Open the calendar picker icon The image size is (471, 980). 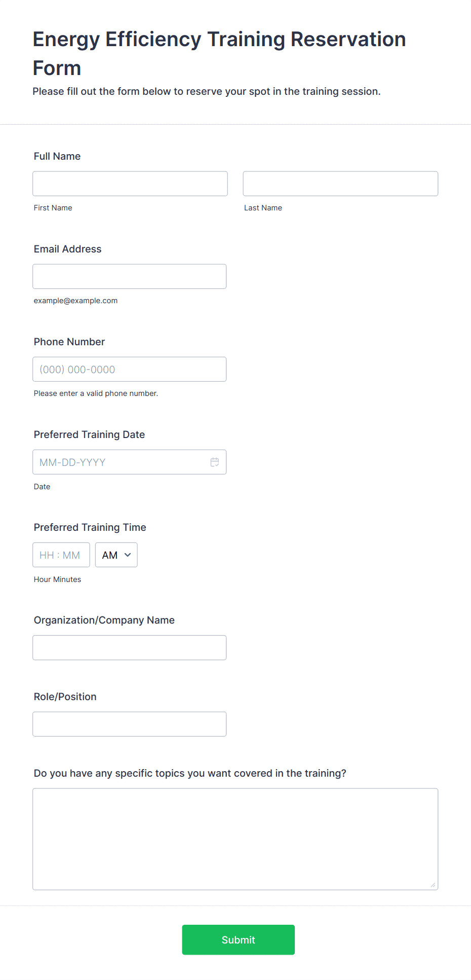(x=215, y=462)
